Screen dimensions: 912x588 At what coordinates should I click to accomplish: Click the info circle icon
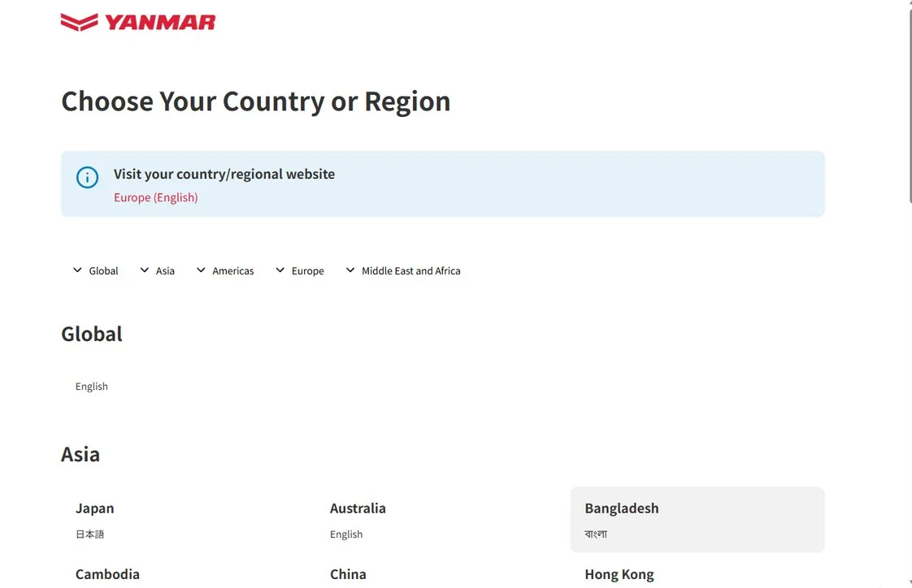pyautogui.click(x=87, y=177)
